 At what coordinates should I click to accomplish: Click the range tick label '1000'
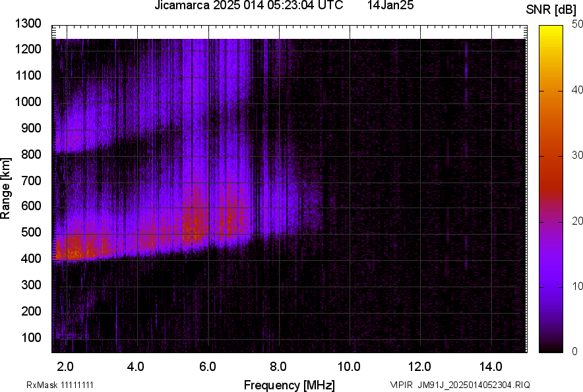click(28, 101)
